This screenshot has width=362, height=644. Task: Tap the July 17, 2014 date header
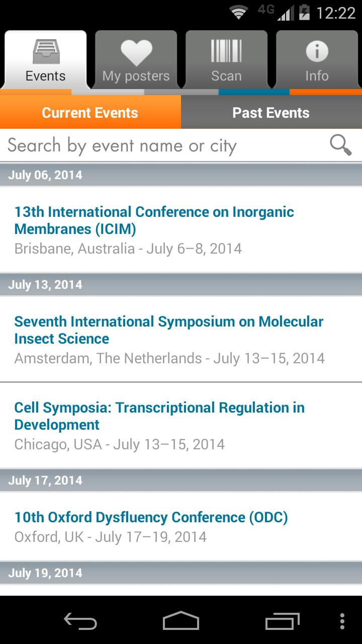[181, 480]
